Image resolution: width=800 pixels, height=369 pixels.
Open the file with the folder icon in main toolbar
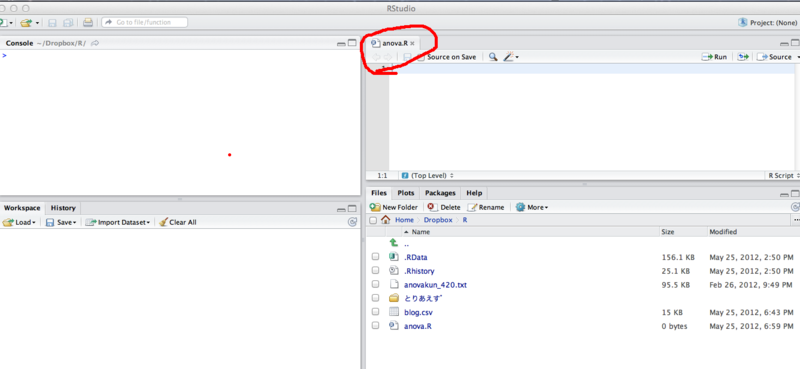26,22
